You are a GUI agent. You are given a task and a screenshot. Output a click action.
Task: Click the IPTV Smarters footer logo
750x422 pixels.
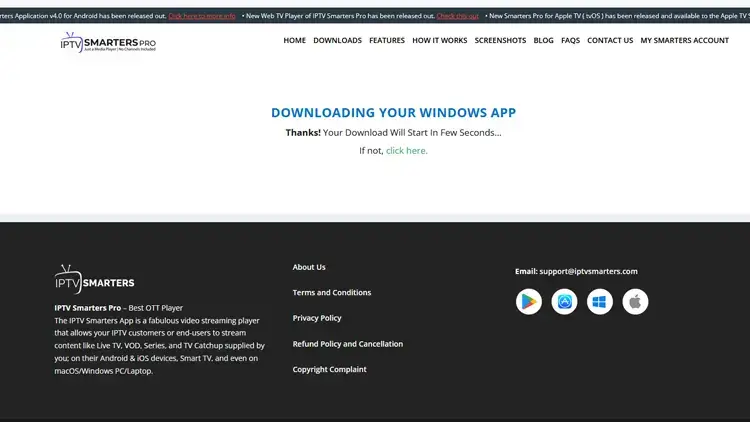click(94, 279)
